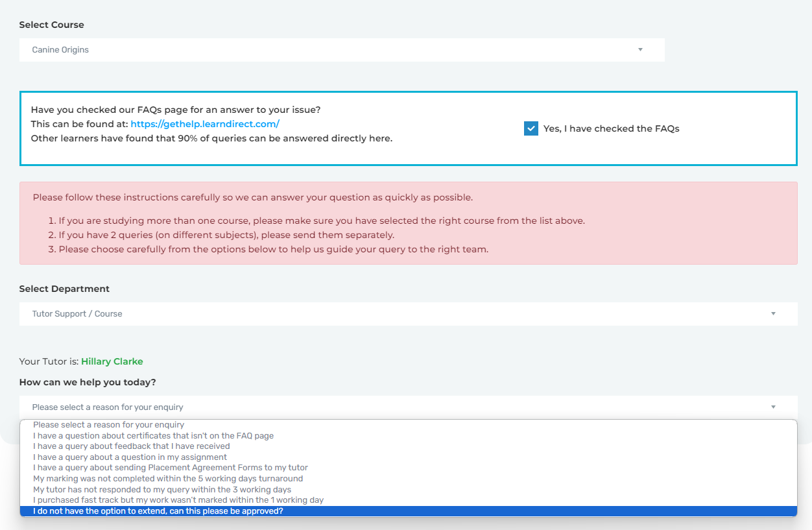Select the Placement Agreement Forms query option
The image size is (812, 530).
tap(409, 468)
